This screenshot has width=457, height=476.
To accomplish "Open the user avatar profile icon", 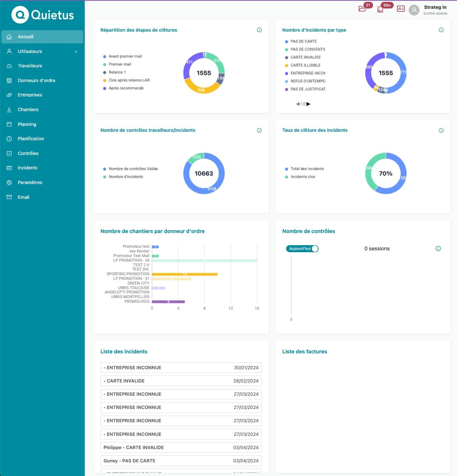I will pos(414,10).
